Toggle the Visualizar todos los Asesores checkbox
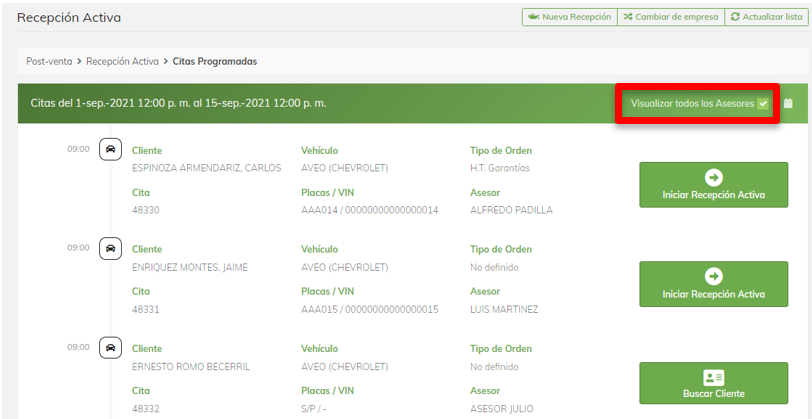 [x=763, y=103]
